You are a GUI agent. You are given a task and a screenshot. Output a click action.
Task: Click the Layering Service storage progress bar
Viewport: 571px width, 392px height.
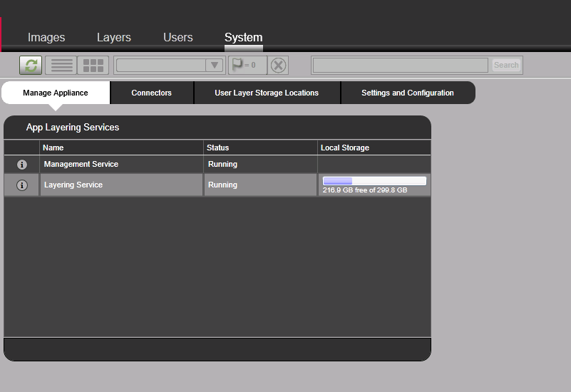pyautogui.click(x=374, y=181)
